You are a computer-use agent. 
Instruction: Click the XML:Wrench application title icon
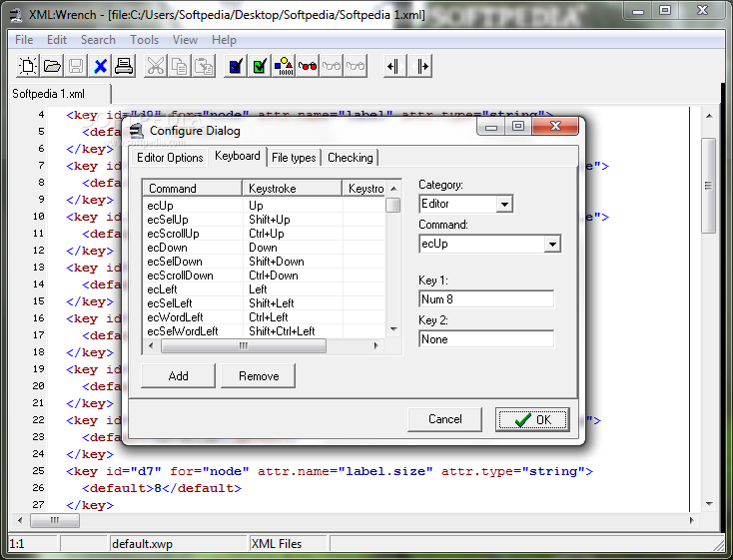[x=16, y=15]
